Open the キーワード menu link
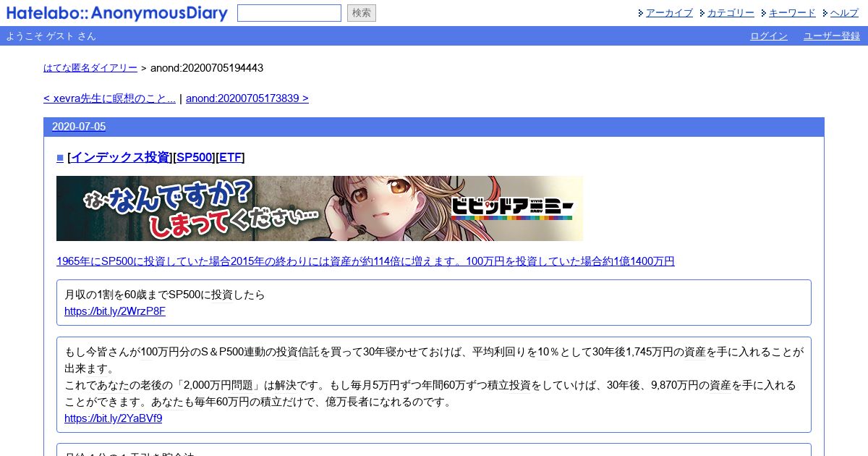868x456 pixels. pyautogui.click(x=792, y=13)
